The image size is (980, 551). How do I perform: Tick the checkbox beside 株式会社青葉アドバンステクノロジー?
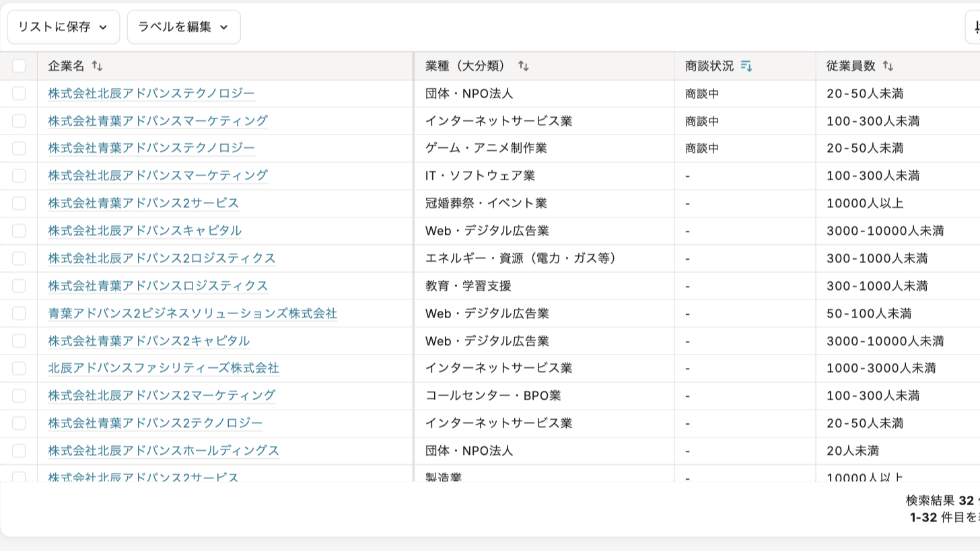point(19,148)
